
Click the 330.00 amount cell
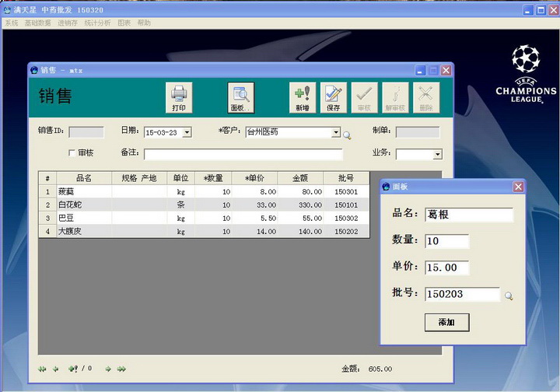[x=300, y=205]
